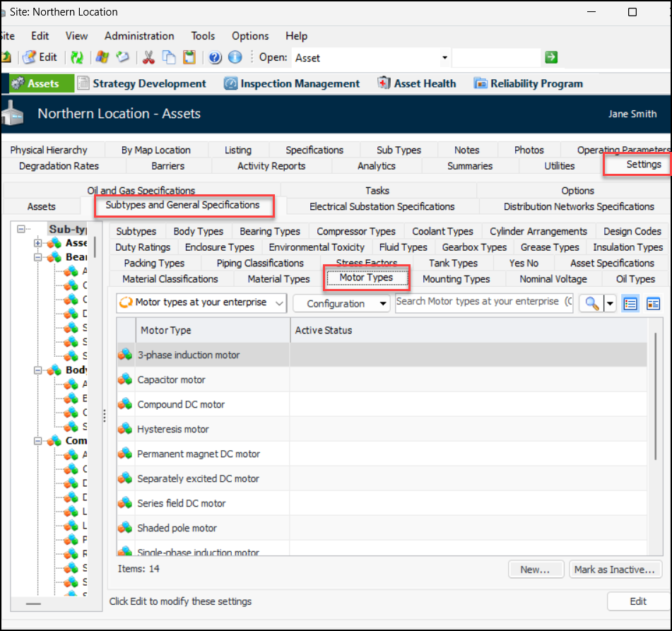Open the Administration menu
This screenshot has width=672, height=631.
(x=139, y=36)
